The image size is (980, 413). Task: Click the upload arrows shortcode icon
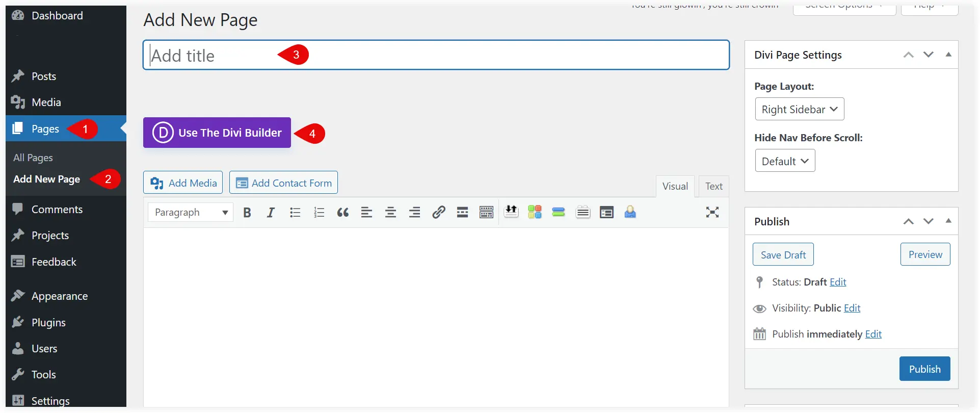(x=511, y=212)
